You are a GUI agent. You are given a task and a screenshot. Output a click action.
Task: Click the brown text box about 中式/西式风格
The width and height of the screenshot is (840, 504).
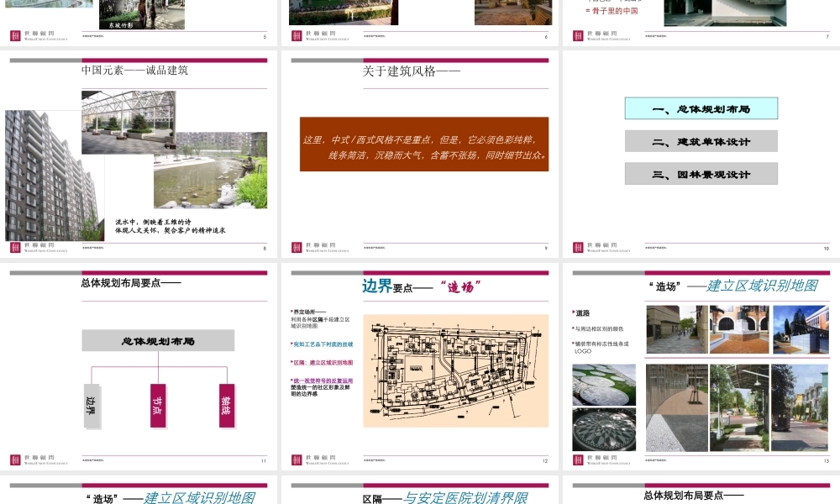tap(424, 144)
